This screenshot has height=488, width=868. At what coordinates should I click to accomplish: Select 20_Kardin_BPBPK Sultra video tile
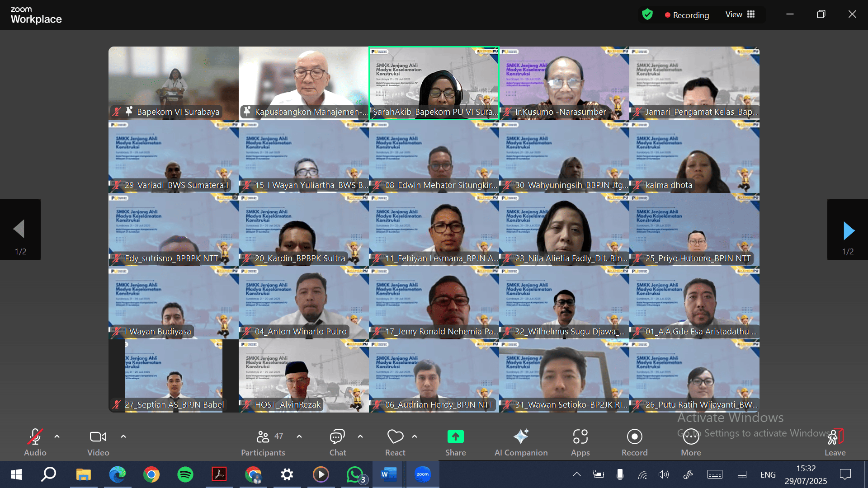[x=304, y=230]
